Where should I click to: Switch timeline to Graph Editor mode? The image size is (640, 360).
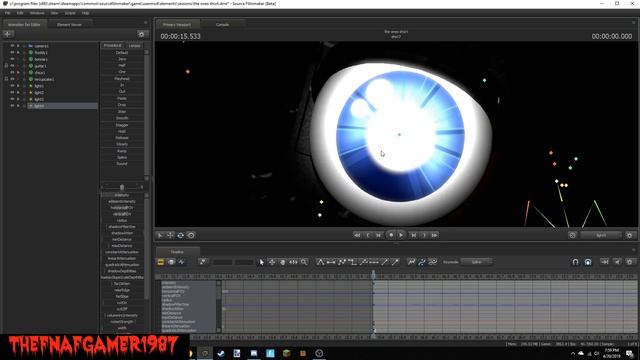point(181,262)
